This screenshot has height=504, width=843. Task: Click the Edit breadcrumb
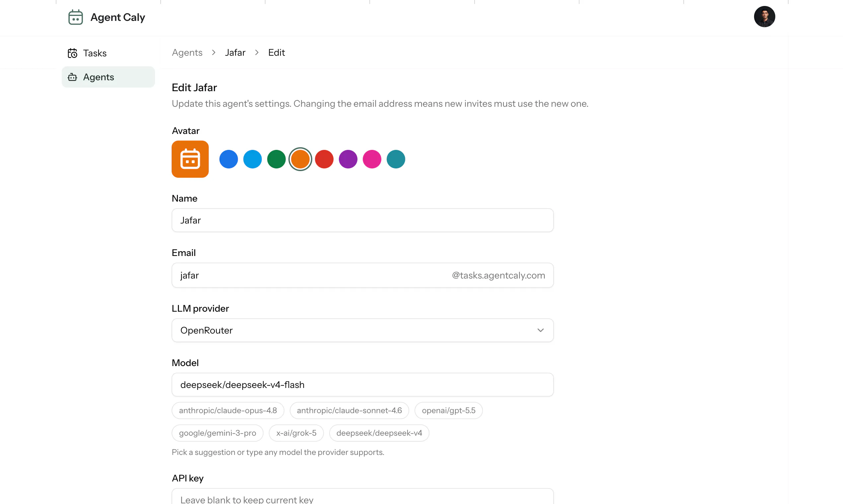[x=276, y=53]
